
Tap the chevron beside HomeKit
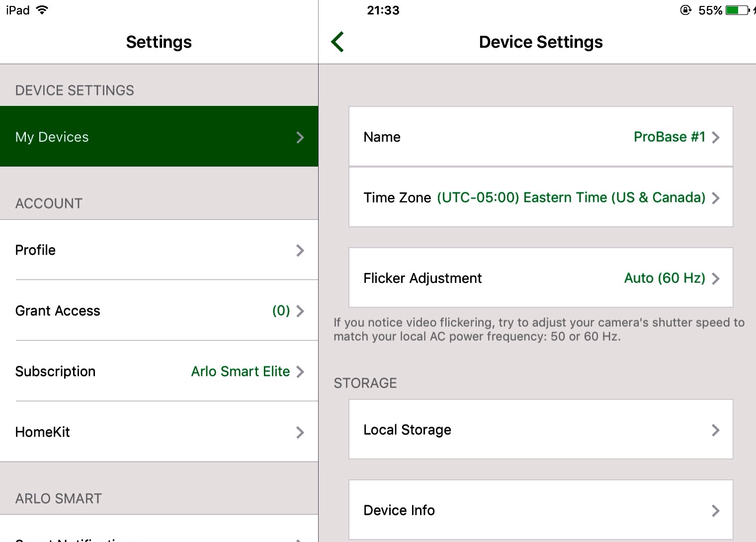point(300,432)
